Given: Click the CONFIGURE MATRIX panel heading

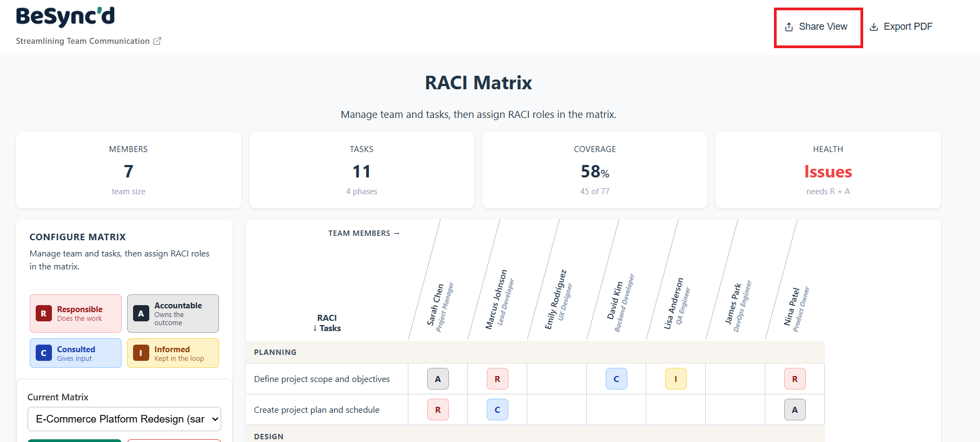Looking at the screenshot, I should pyautogui.click(x=77, y=237).
